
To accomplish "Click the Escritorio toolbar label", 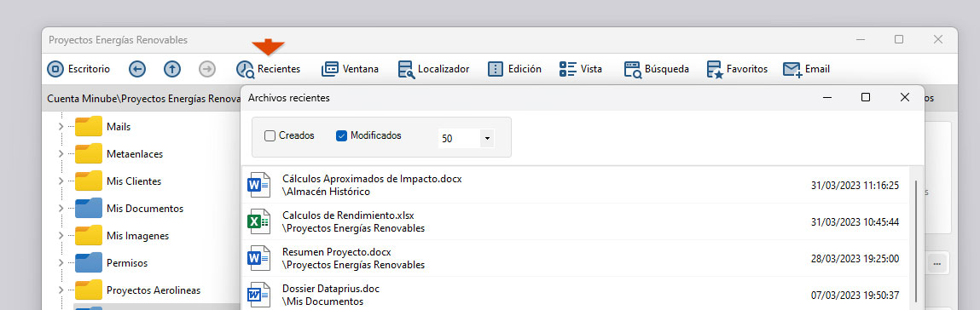I will [89, 69].
